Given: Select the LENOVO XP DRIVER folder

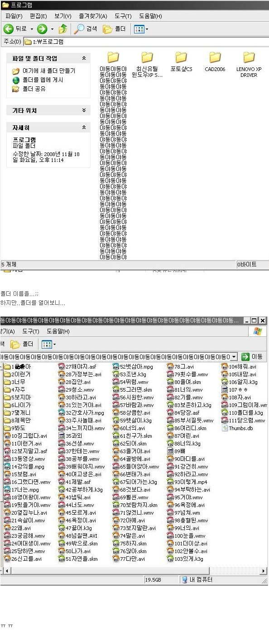Looking at the screenshot, I should tap(249, 64).
